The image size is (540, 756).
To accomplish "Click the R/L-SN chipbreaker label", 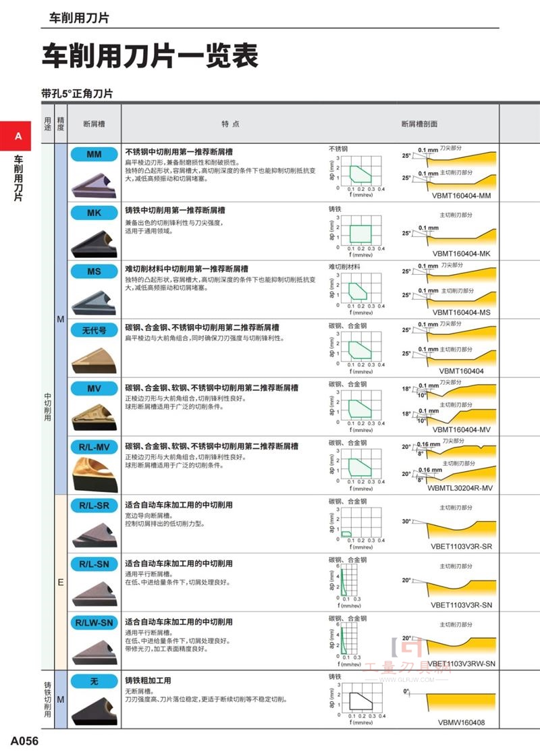I will point(94,564).
